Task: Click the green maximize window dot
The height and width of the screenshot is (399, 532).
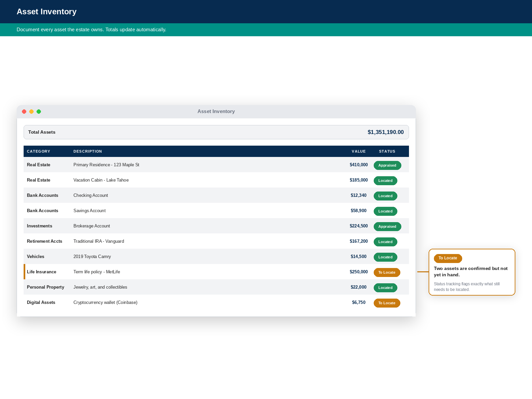Action: [39, 112]
